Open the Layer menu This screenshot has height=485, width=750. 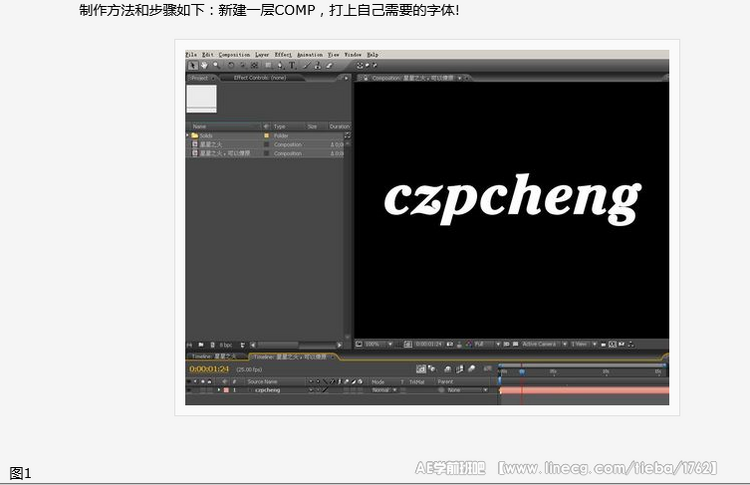click(262, 55)
